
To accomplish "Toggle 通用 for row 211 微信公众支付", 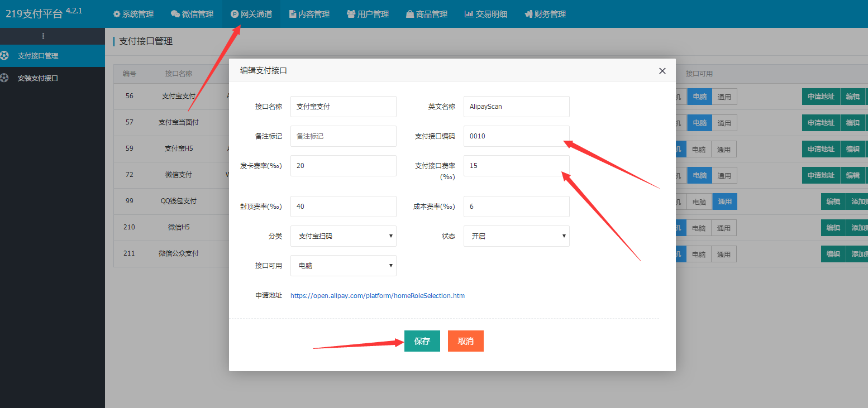I will pyautogui.click(x=724, y=254).
